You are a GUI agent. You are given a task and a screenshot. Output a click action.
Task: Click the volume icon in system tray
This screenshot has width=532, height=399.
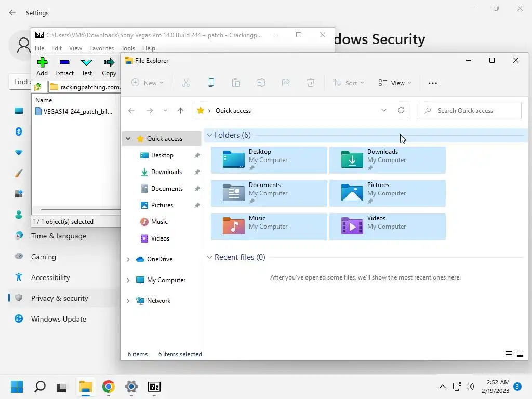pos(470,387)
